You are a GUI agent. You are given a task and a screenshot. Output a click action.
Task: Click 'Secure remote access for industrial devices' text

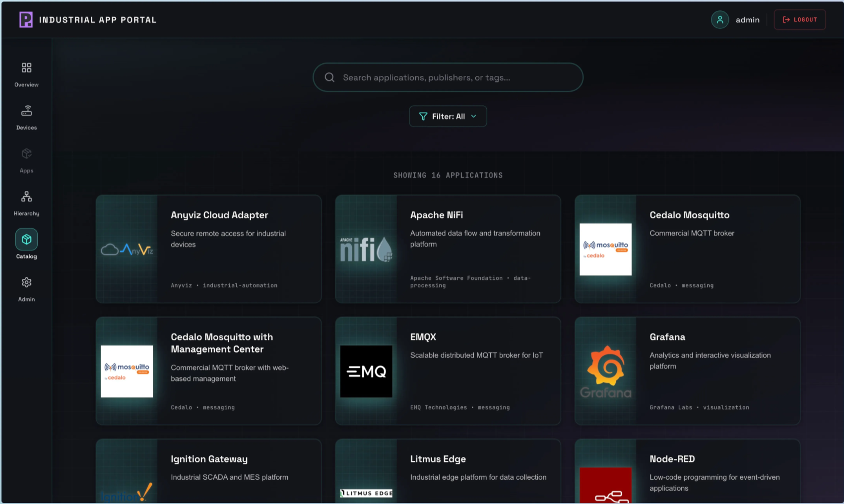(x=228, y=239)
